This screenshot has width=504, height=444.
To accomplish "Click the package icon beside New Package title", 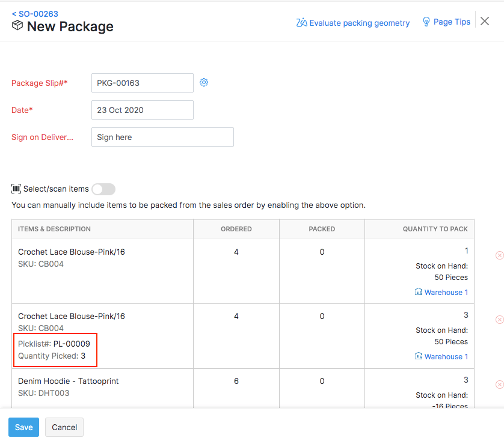I will click(17, 26).
